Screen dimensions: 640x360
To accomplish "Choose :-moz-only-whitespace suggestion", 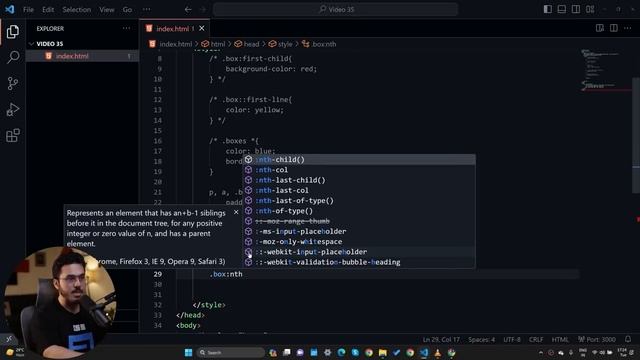I will pyautogui.click(x=359, y=242).
